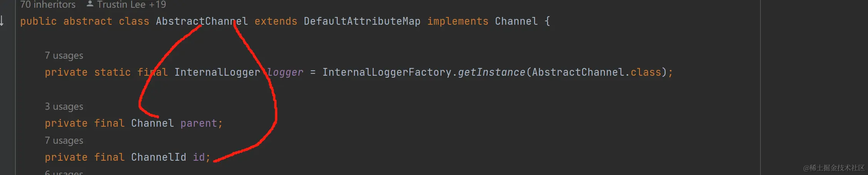Click the InternalLoggerFactory class reference
The height and width of the screenshot is (175, 868).
coord(387,72)
